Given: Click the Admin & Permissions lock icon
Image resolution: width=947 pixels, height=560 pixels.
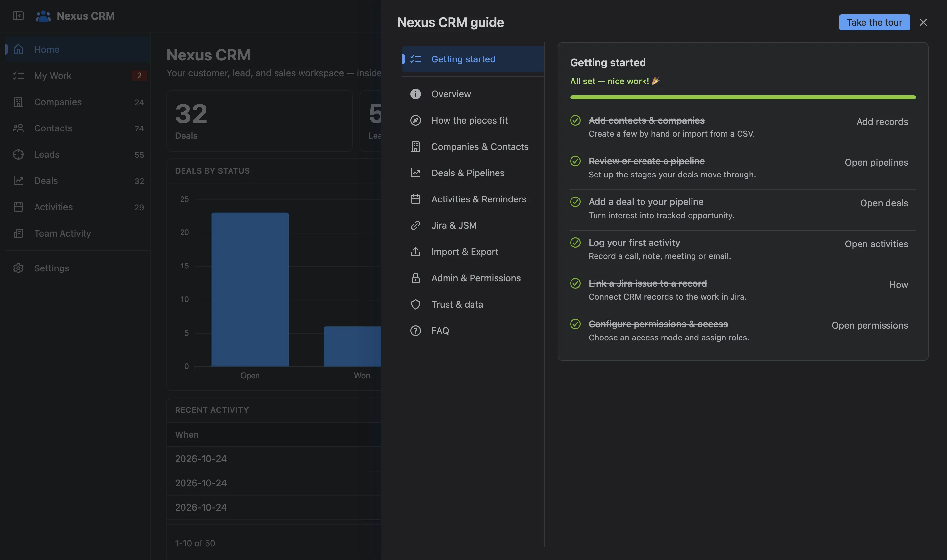Looking at the screenshot, I should [415, 278].
